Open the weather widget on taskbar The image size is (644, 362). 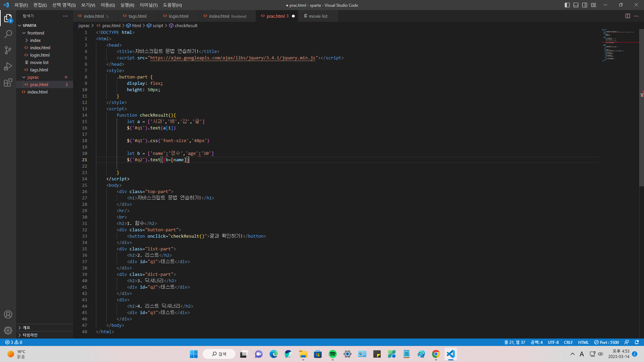click(16, 354)
